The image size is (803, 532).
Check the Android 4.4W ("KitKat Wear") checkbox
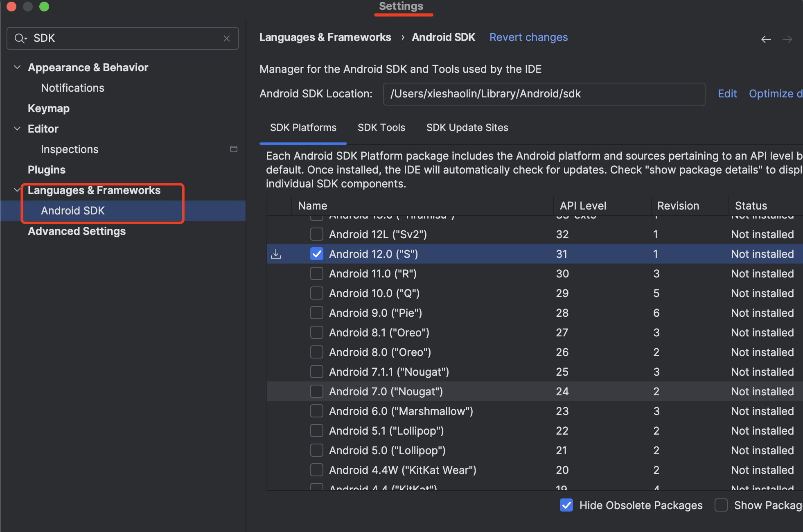point(317,470)
